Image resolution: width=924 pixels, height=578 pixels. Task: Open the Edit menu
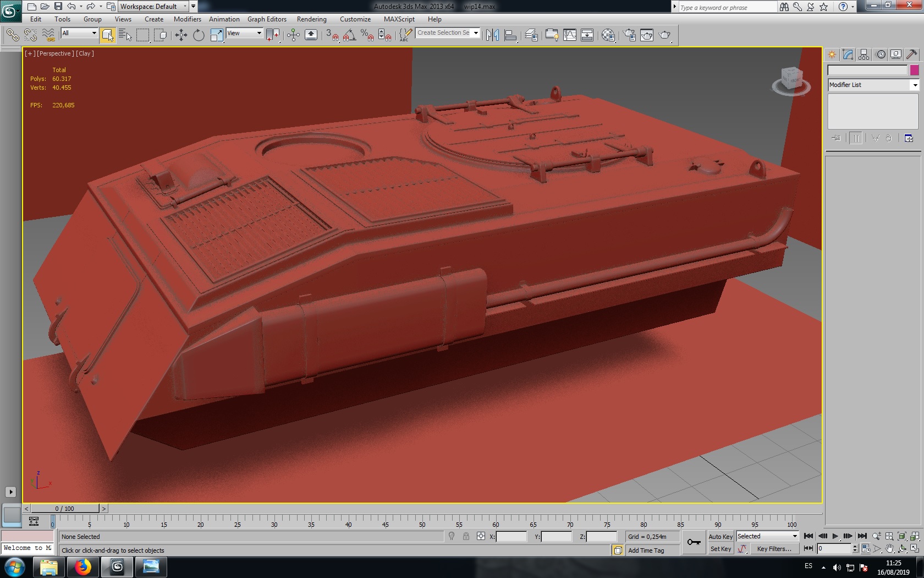point(36,19)
